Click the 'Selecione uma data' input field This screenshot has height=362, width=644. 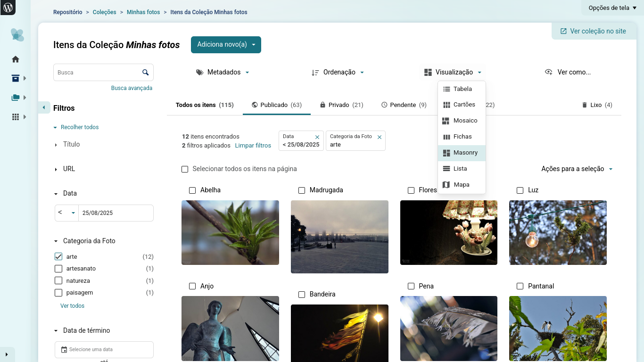(104, 350)
